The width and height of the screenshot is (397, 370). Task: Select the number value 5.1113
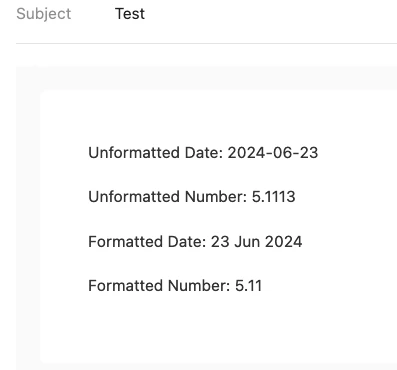coord(273,197)
